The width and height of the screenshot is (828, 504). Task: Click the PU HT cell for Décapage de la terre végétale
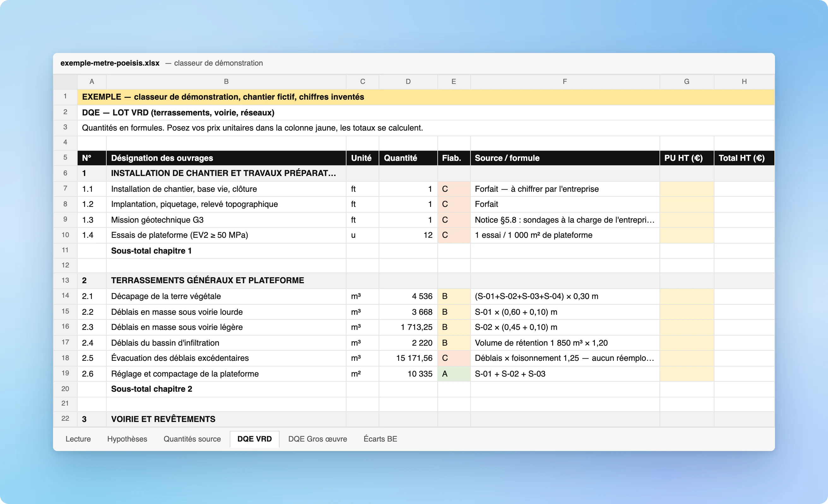click(687, 296)
